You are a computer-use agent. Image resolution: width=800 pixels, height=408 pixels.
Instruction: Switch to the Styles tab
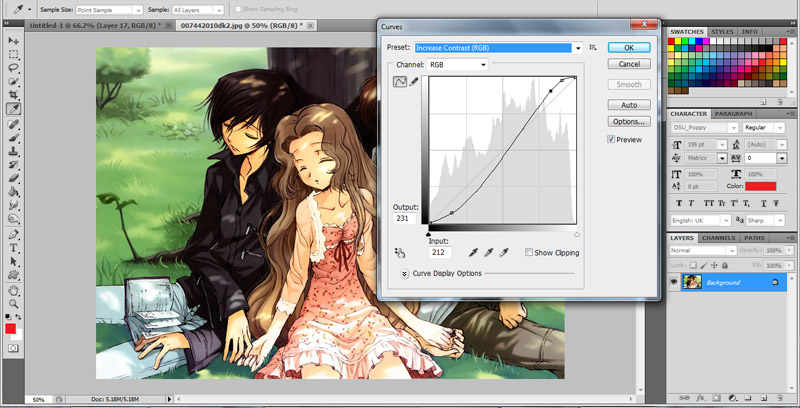pos(722,32)
